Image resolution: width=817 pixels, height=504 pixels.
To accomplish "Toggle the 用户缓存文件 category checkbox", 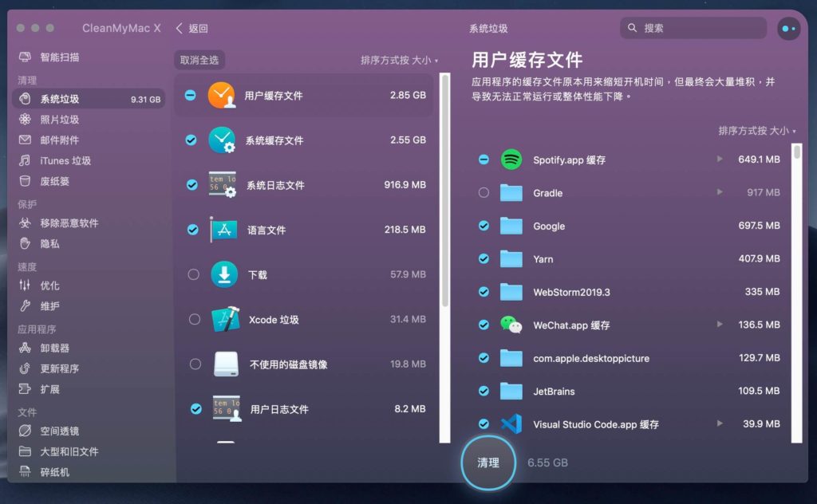I will [x=190, y=95].
